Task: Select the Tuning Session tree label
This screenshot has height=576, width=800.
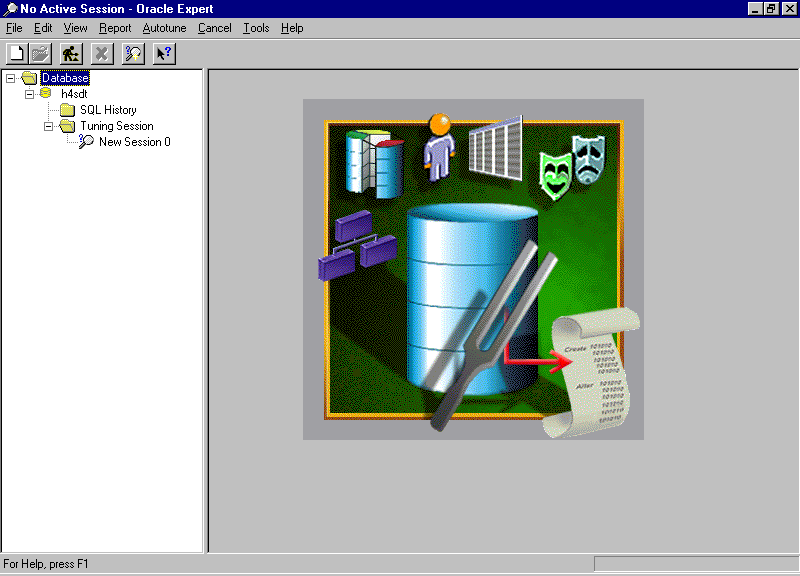Action: pyautogui.click(x=117, y=126)
